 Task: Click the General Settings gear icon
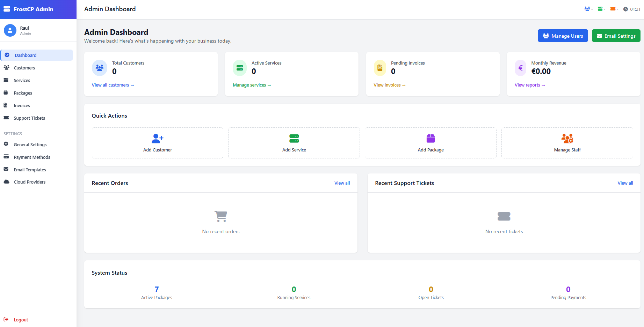pyautogui.click(x=6, y=144)
